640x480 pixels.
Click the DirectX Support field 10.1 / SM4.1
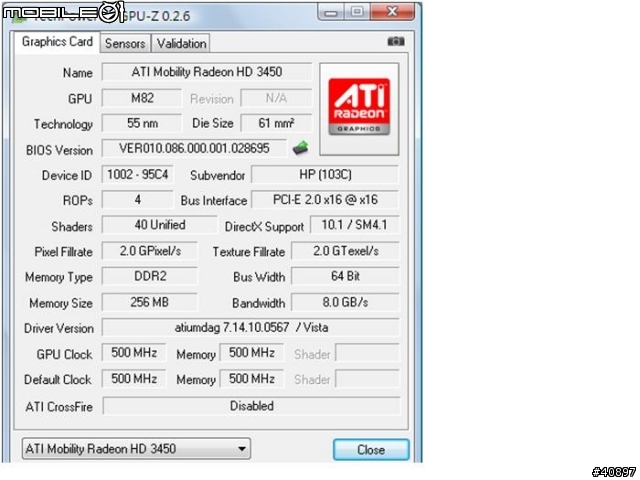(355, 225)
